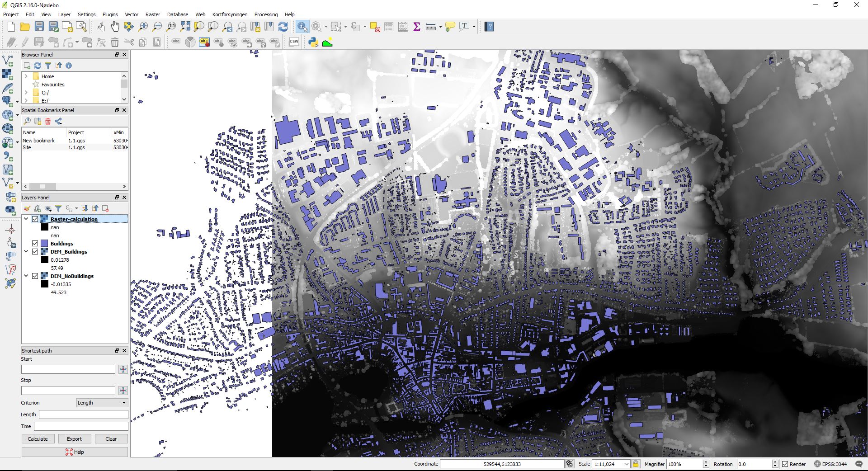The image size is (868, 471).
Task: Open the Criterion Length dropdown
Action: click(102, 403)
